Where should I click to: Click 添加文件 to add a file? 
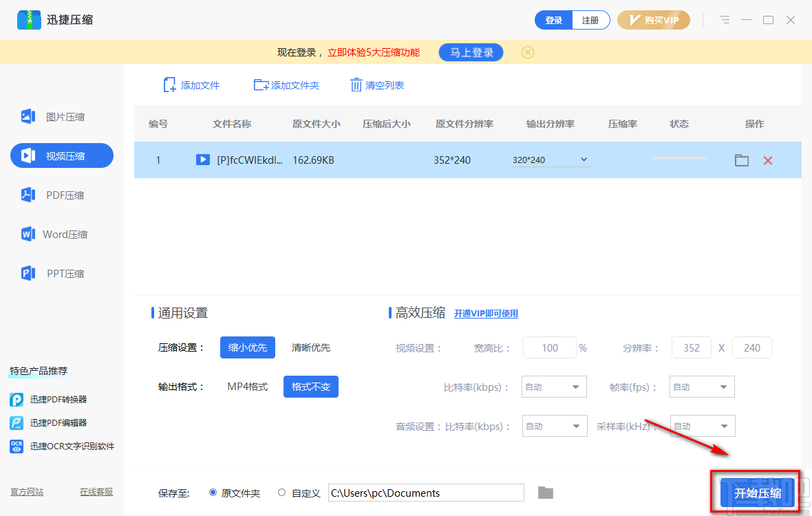(x=192, y=85)
